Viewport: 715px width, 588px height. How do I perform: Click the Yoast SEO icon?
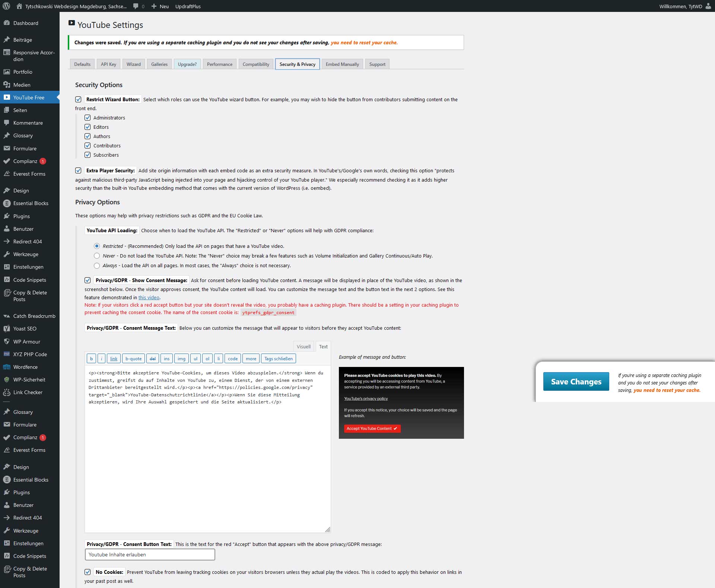[x=7, y=329]
